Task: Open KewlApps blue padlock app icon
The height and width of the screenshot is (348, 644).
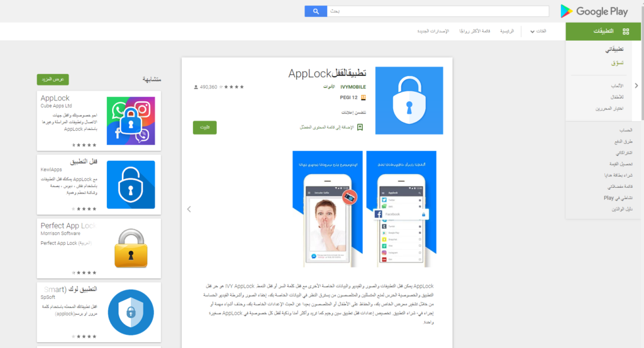Action: (x=131, y=185)
